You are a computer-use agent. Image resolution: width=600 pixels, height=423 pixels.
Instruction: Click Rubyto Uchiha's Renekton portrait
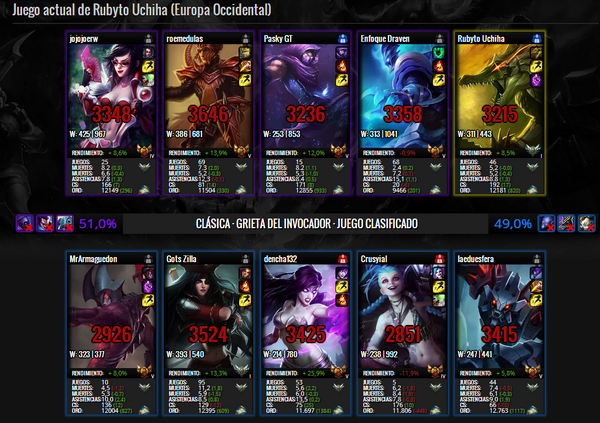(499, 96)
